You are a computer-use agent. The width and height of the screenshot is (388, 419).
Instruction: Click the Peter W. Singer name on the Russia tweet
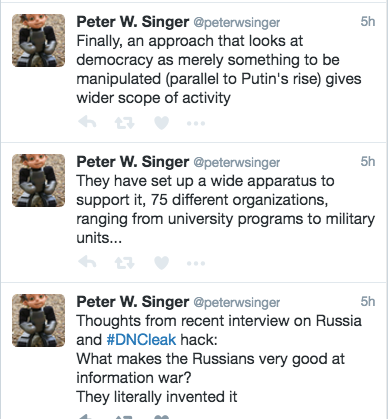(x=133, y=302)
